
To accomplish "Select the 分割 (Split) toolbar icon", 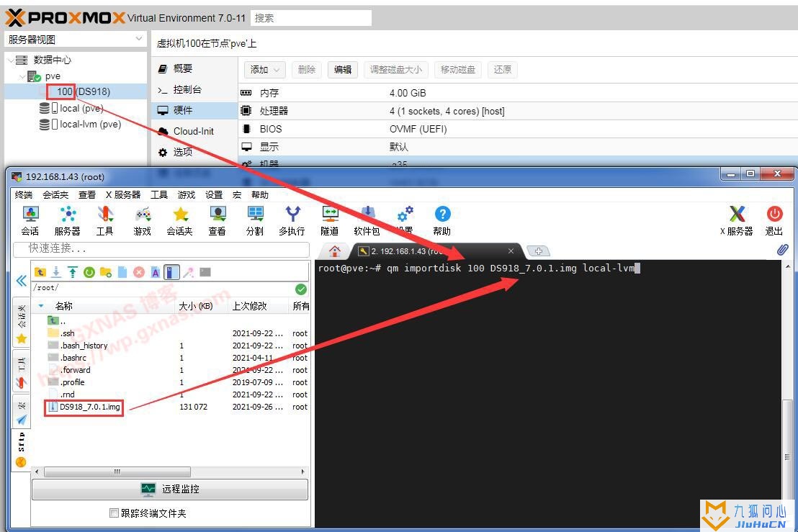I will 254,221.
